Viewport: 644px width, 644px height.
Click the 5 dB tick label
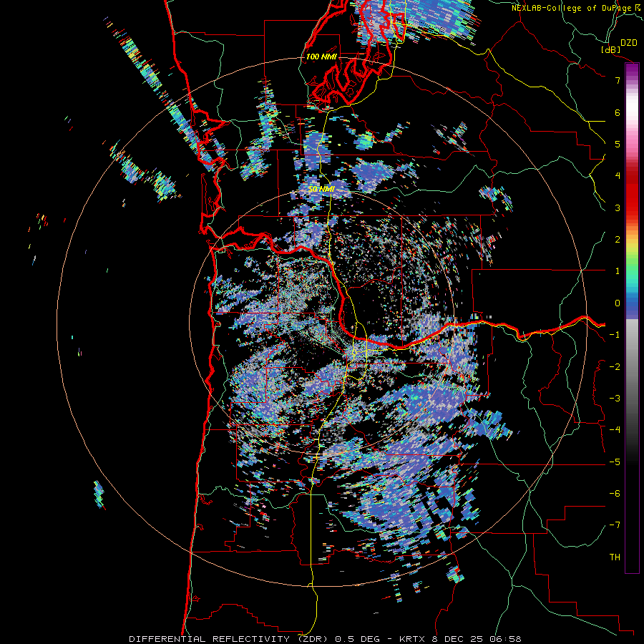pos(618,144)
